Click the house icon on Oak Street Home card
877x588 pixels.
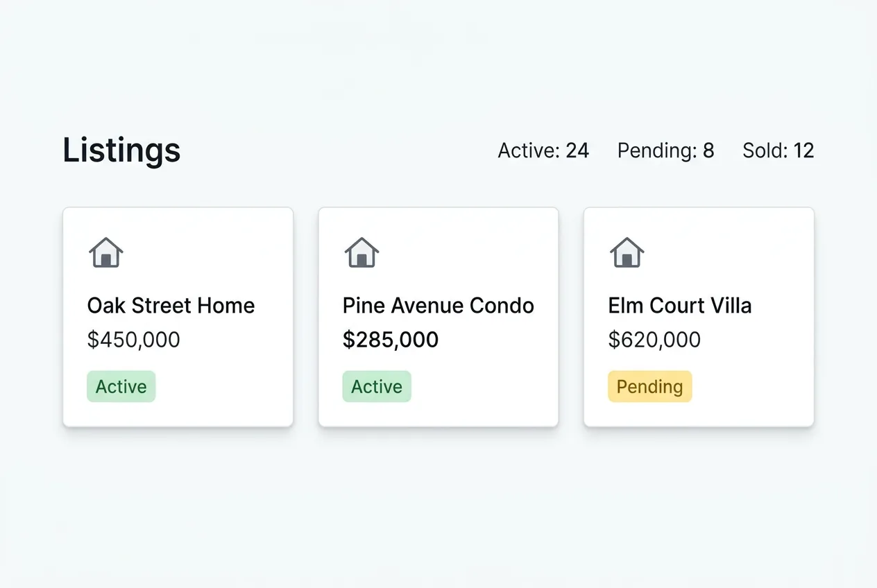coord(105,252)
